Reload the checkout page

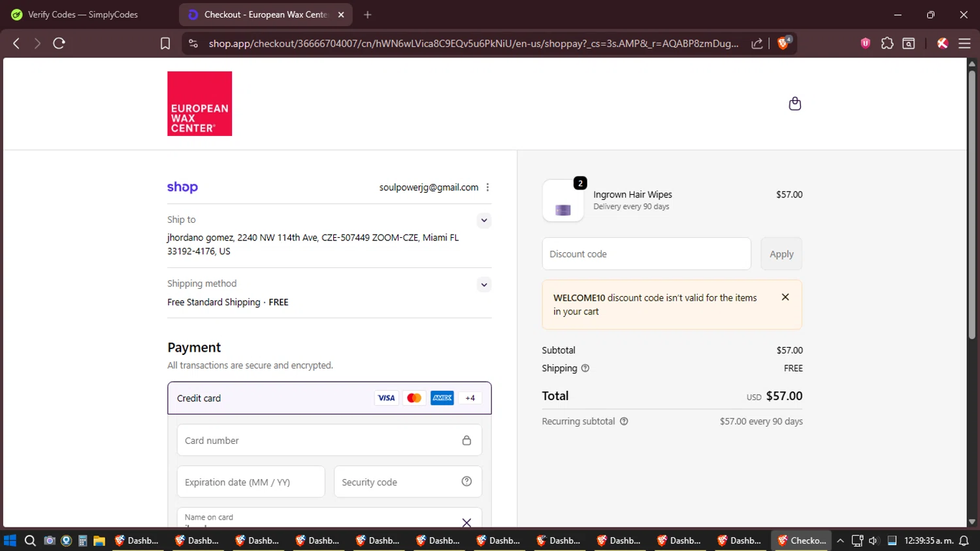click(59, 43)
